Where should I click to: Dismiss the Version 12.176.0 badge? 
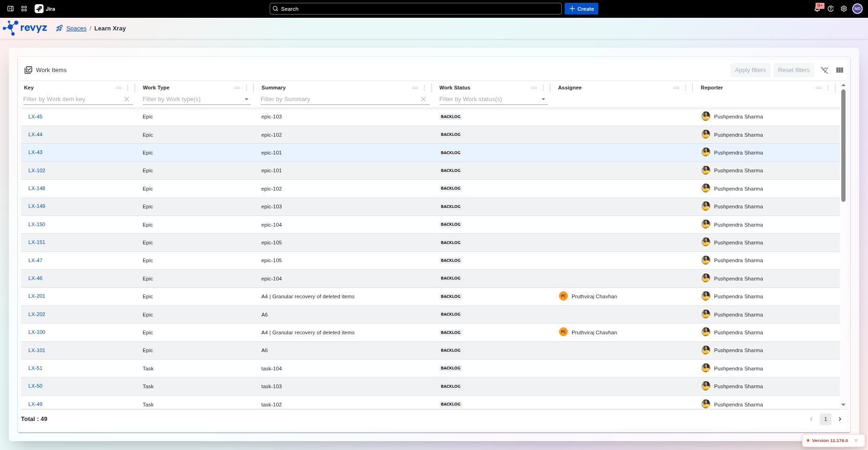click(x=856, y=441)
